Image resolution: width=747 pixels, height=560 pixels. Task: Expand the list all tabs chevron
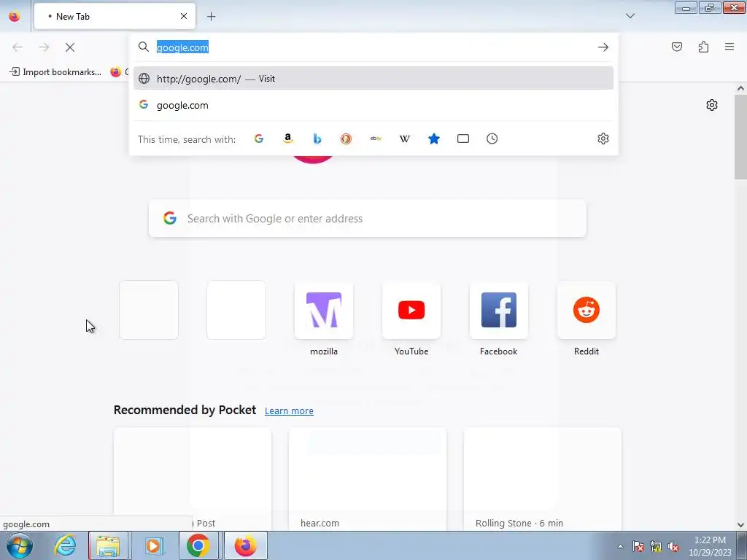point(630,16)
